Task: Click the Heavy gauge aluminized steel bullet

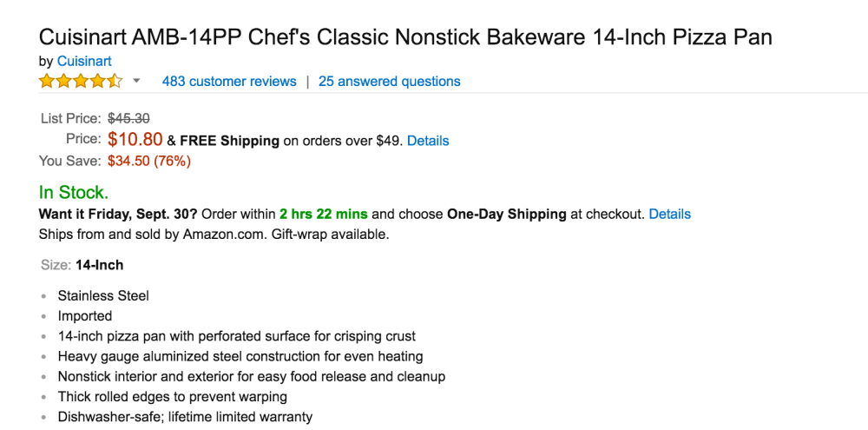Action: point(240,356)
